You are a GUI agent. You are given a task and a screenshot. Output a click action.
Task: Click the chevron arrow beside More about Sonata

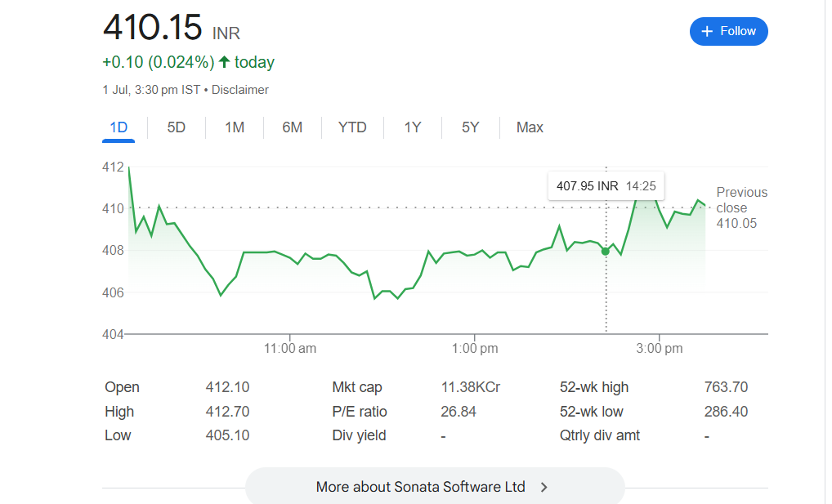click(543, 487)
